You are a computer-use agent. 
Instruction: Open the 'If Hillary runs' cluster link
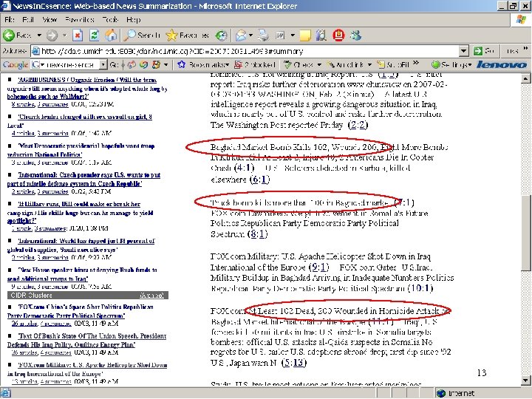(80, 212)
